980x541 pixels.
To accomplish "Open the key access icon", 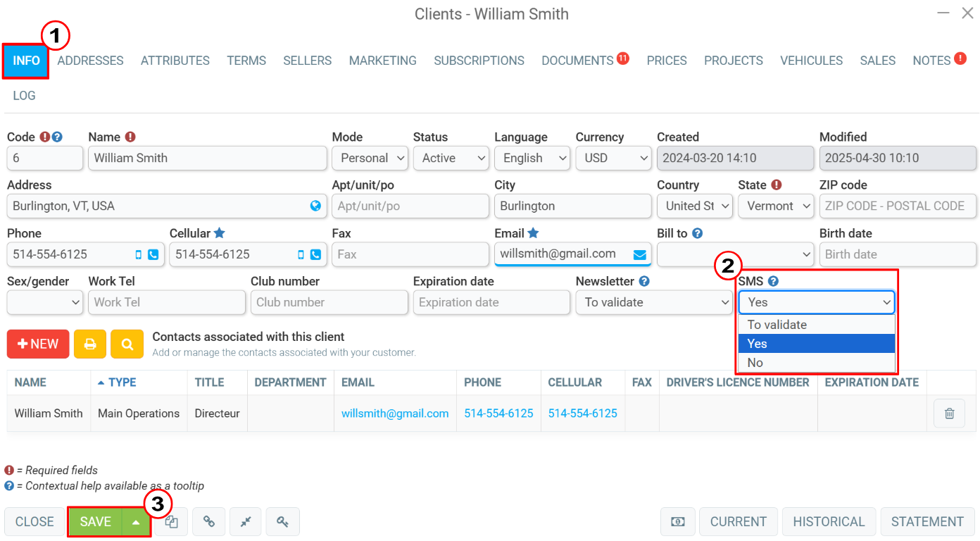I will (282, 521).
